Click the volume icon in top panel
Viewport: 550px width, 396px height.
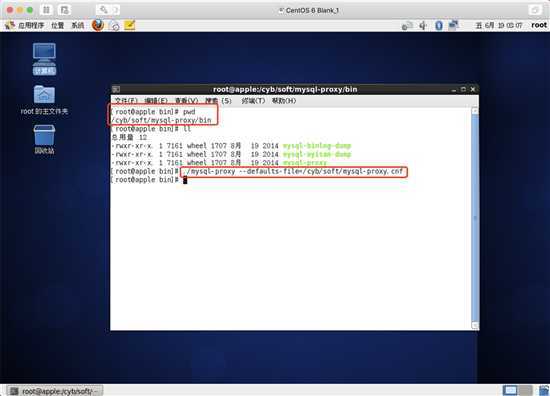pos(423,25)
